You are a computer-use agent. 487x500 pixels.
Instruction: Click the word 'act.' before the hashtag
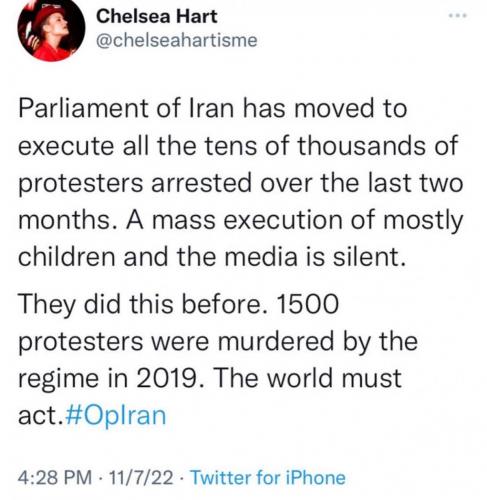[x=41, y=416]
